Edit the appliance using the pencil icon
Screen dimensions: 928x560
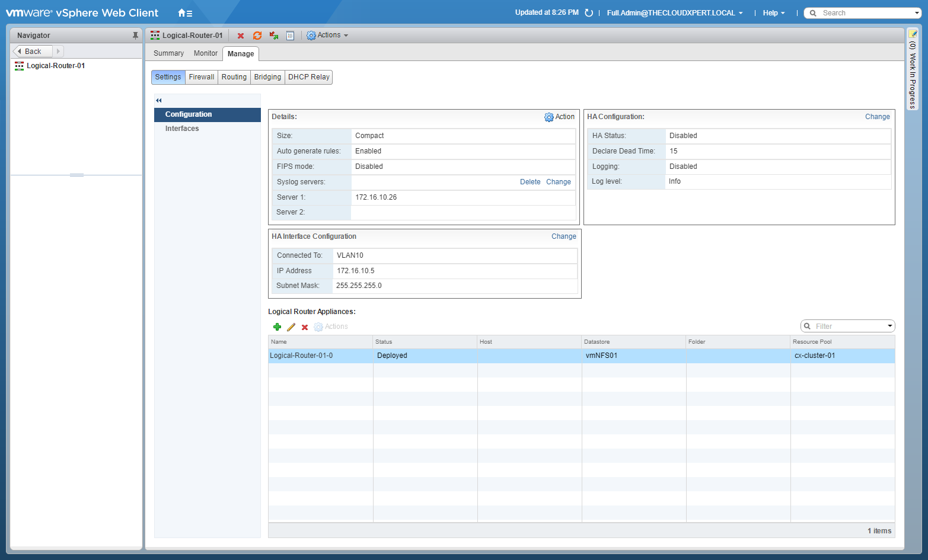click(x=291, y=327)
